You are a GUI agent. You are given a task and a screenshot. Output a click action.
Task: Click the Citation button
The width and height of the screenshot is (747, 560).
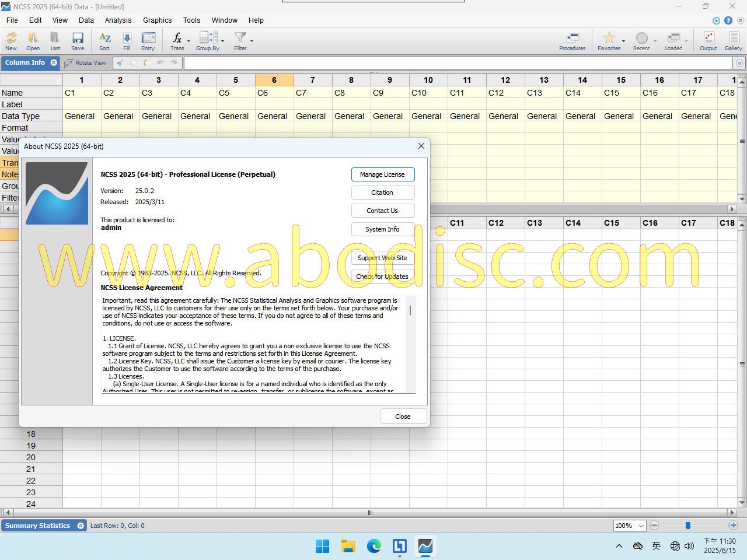[x=382, y=192]
